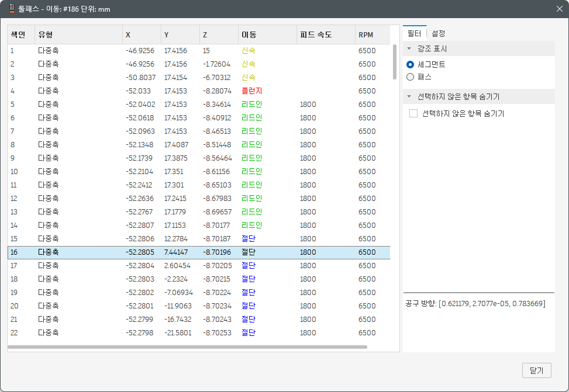Click Y value 7.44147 in highlighted row 16

click(176, 252)
